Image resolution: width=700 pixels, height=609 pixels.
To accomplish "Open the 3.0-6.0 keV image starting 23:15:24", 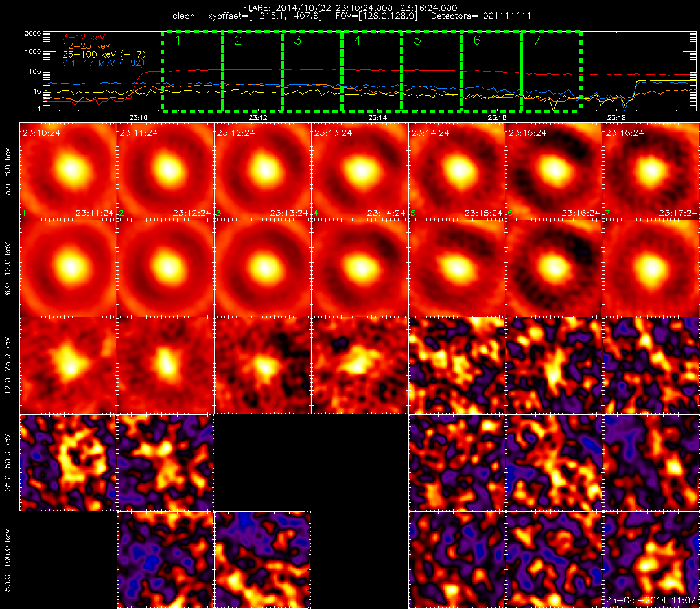I will 554,171.
